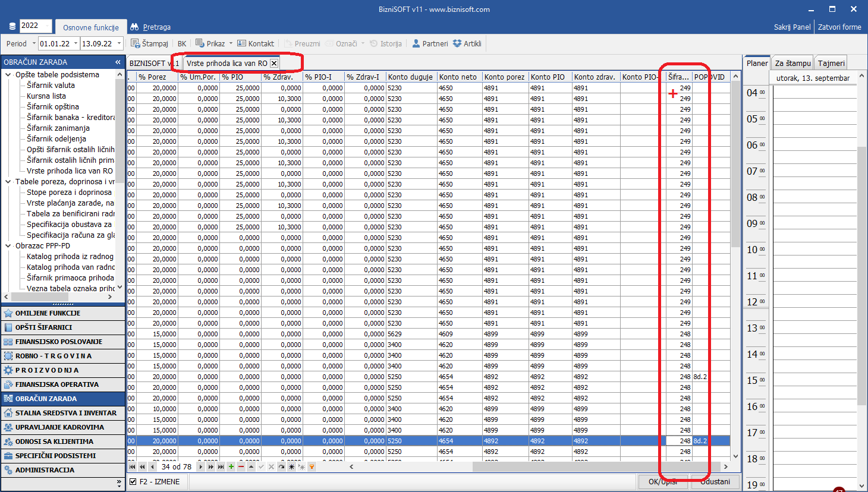
Task: Click the green plus add record icon
Action: (231, 467)
